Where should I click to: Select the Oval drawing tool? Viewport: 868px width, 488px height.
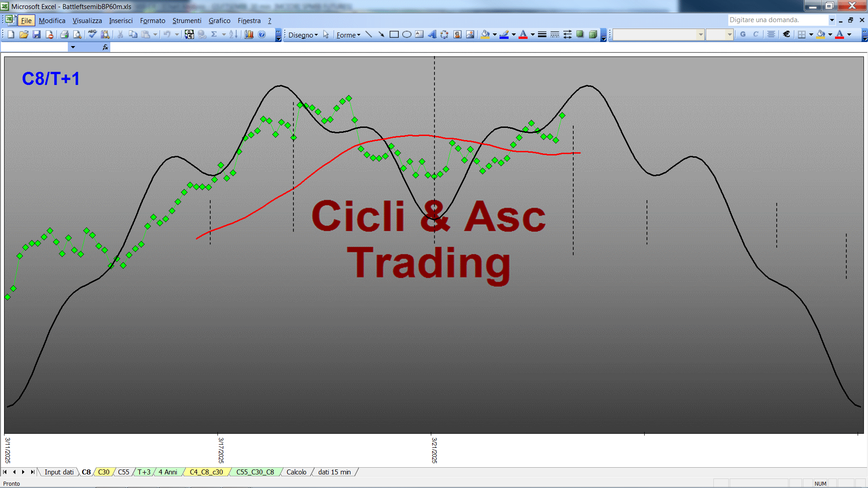(x=407, y=34)
